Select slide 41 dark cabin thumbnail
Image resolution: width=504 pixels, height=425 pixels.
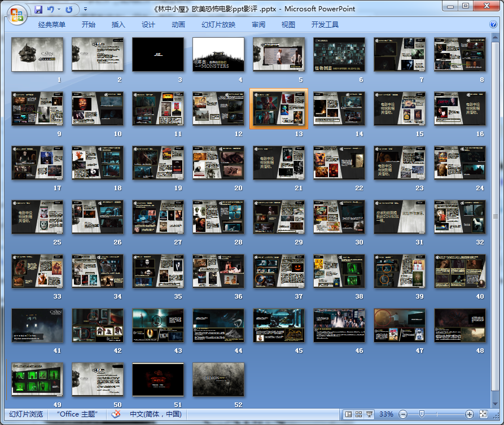click(x=37, y=325)
